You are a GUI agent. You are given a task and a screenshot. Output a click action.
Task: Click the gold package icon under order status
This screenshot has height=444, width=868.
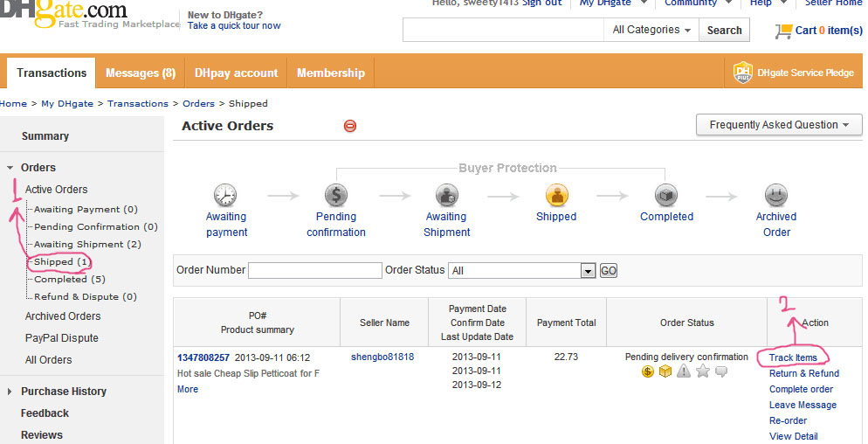(665, 372)
